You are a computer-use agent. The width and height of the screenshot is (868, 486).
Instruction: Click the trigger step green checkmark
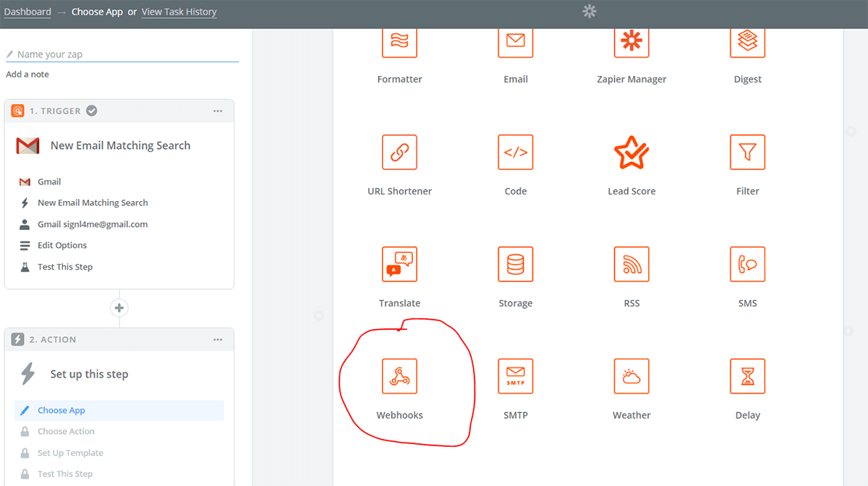[92, 111]
